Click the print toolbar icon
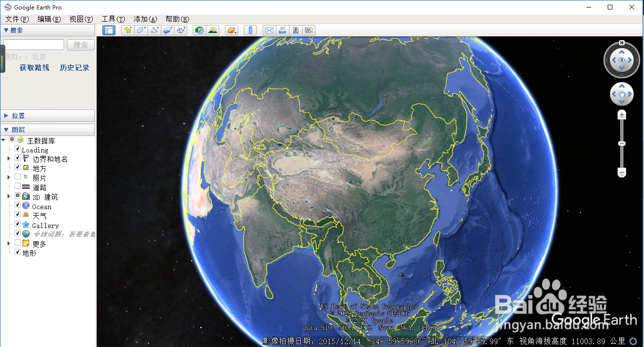Viewport: 644px width, 347px height. (282, 30)
